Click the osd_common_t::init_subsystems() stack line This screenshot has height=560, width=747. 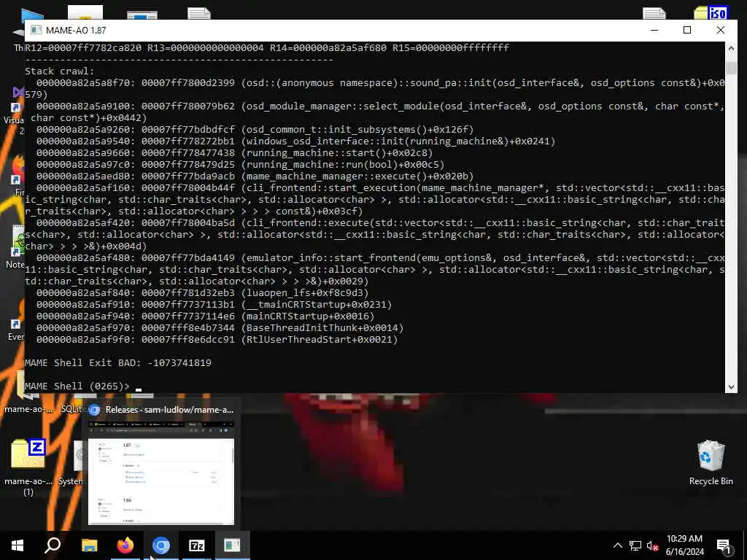pos(255,130)
